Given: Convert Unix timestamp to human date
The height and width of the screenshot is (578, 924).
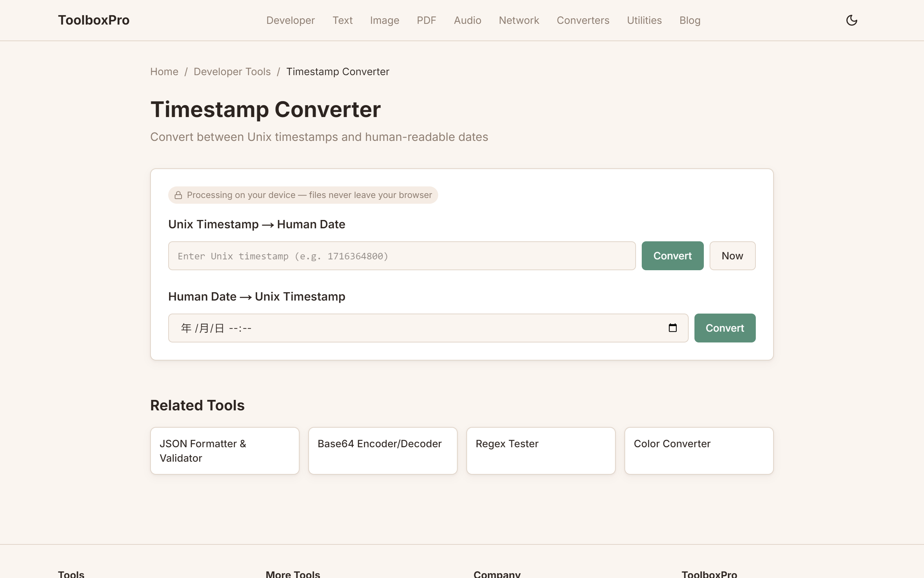Looking at the screenshot, I should tap(672, 256).
